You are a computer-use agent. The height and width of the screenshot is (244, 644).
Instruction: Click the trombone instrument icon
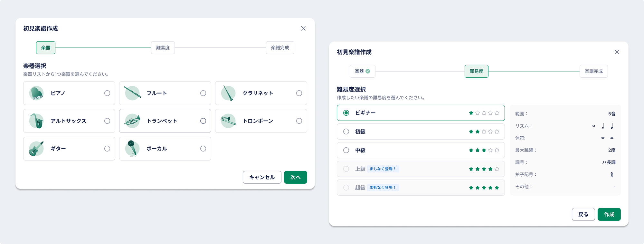point(228,121)
